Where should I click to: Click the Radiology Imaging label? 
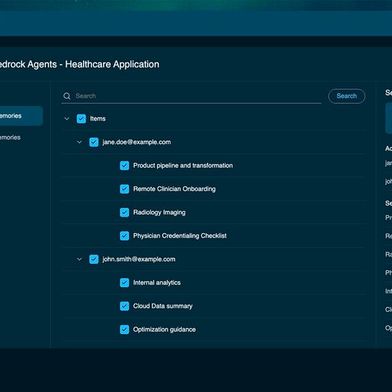pos(159,212)
